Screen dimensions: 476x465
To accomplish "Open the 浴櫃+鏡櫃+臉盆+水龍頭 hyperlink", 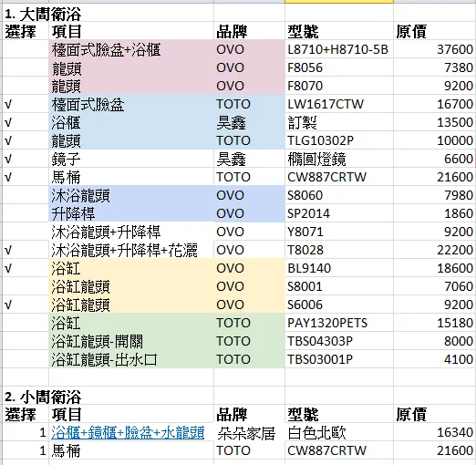I will point(128,432).
